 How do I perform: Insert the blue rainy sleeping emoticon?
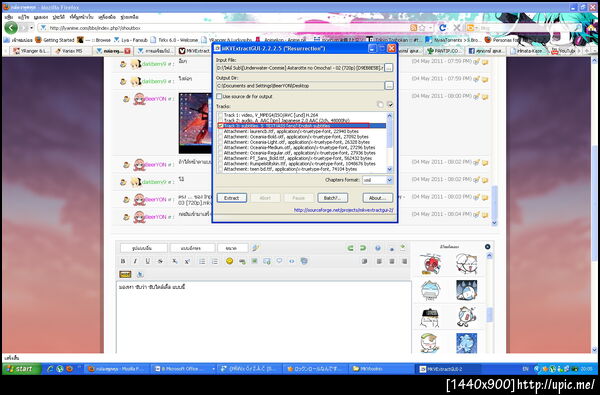466,290
